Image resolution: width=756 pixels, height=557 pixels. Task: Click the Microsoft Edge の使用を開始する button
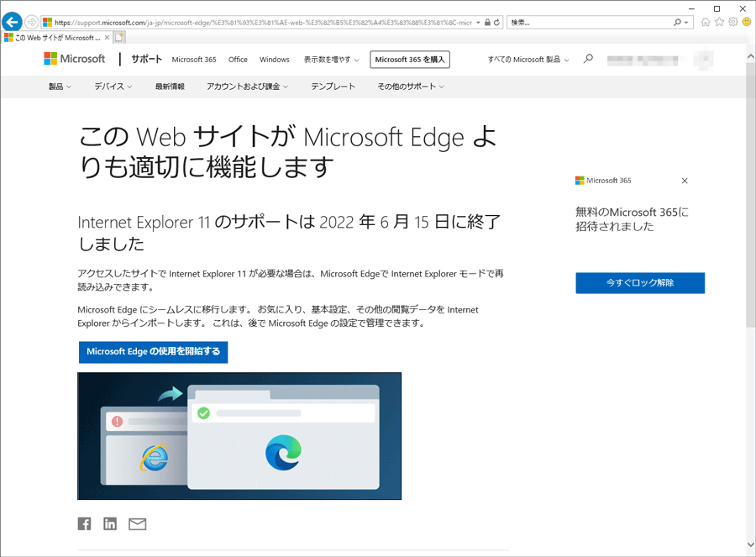[154, 352]
